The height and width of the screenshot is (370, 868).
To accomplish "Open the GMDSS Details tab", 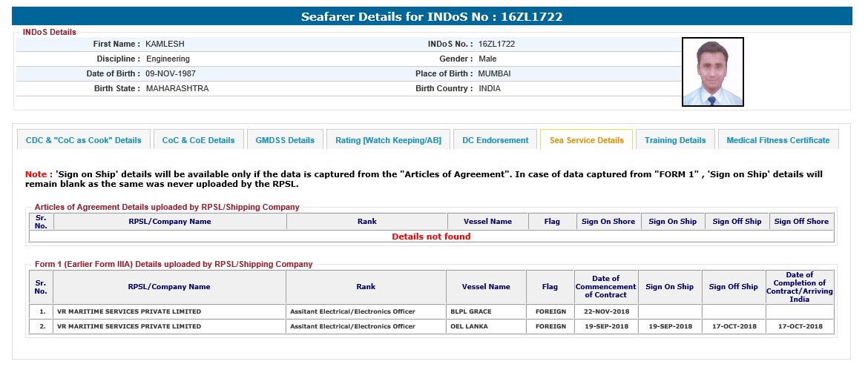I will (285, 140).
